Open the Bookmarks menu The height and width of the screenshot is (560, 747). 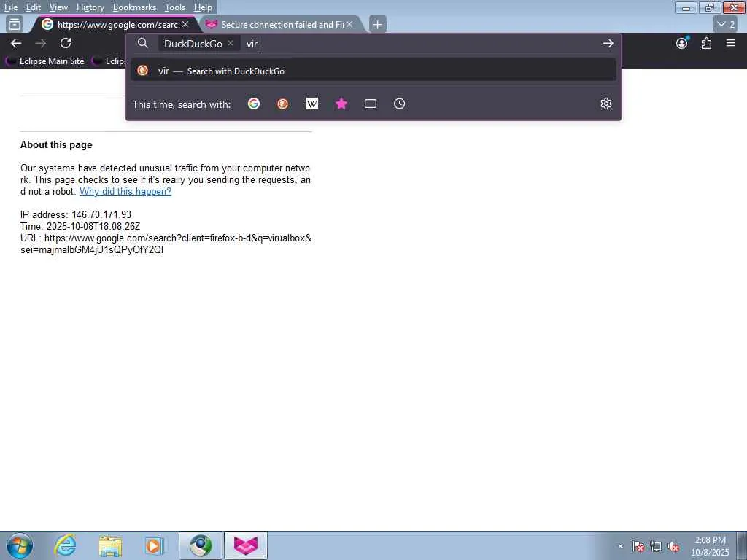click(x=134, y=7)
